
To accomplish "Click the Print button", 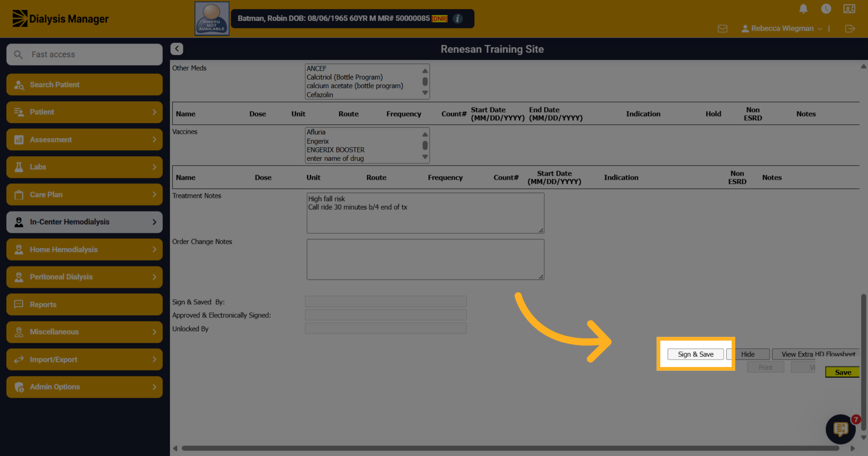I will click(765, 367).
